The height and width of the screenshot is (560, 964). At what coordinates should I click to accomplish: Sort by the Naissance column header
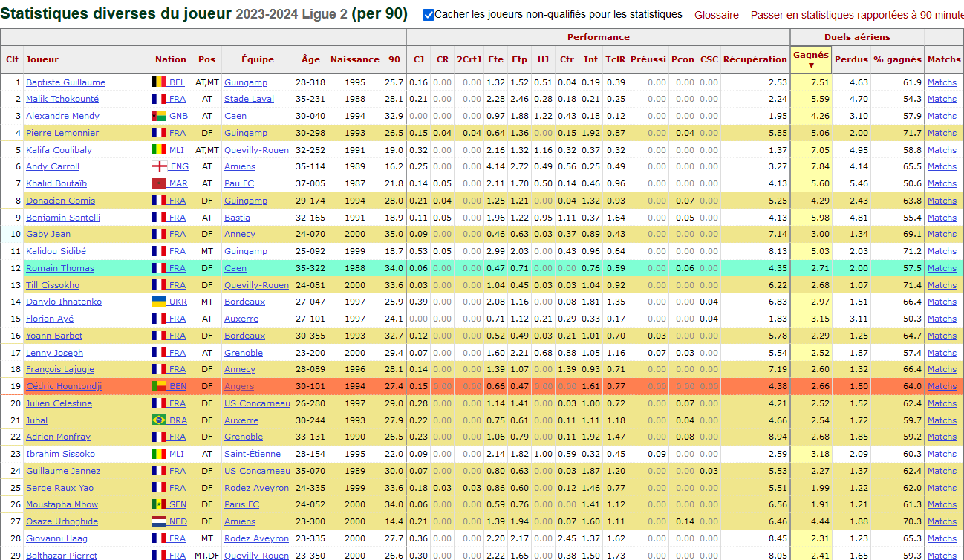tap(355, 59)
